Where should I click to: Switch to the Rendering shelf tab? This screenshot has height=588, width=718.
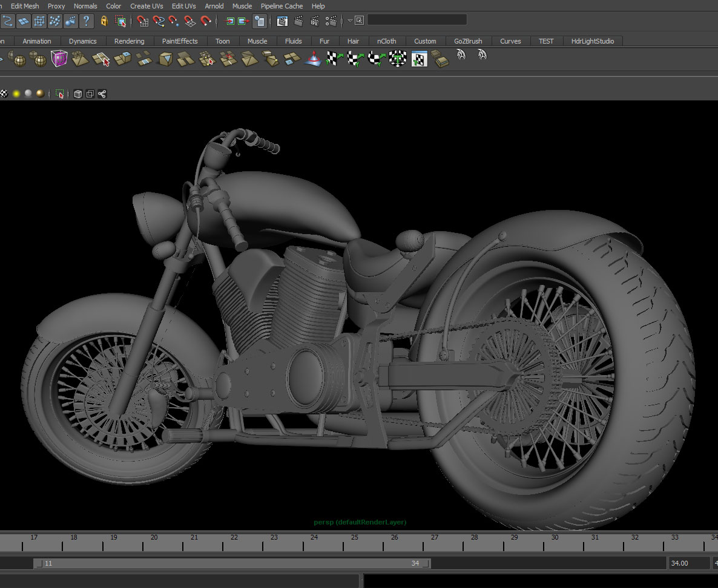[129, 41]
